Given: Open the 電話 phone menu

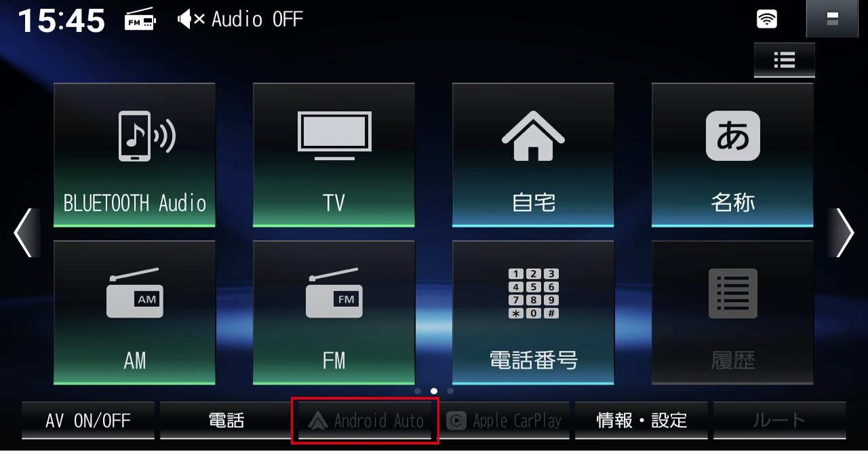Looking at the screenshot, I should 226,420.
